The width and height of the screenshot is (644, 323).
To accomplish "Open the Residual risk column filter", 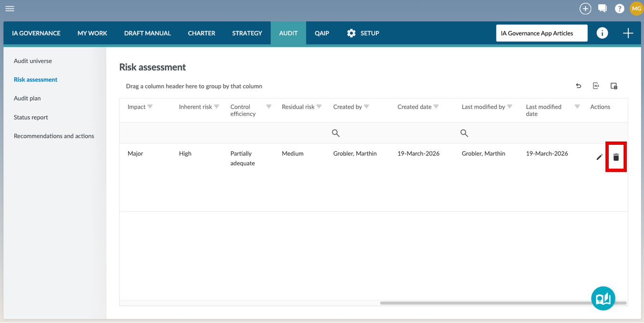I will pos(319,107).
